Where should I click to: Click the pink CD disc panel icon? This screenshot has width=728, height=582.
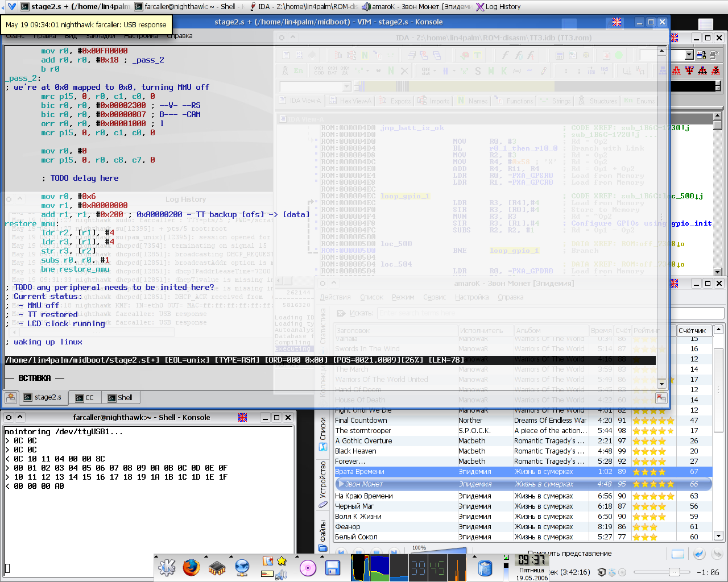point(308,567)
